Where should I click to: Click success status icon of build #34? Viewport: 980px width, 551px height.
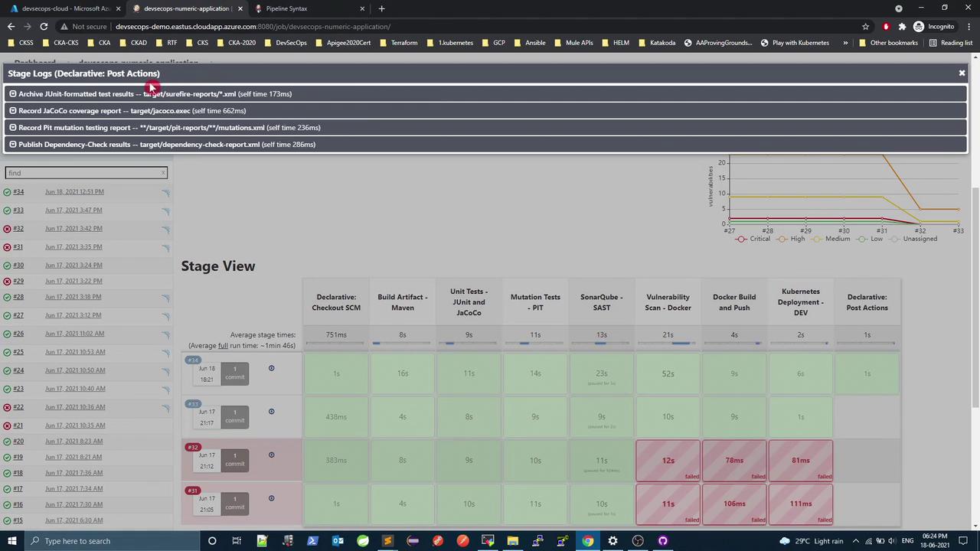coord(7,192)
